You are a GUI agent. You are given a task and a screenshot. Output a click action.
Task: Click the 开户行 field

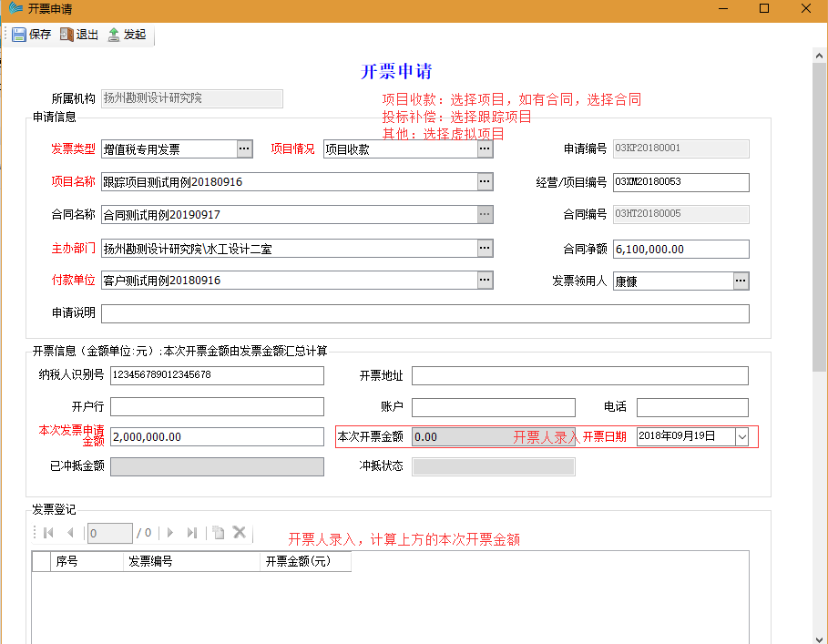pyautogui.click(x=217, y=407)
